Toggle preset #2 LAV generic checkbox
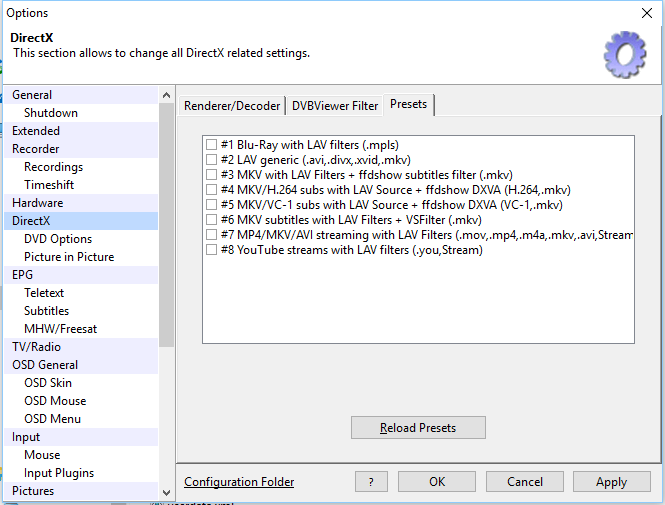Screen dimensions: 665x505 pos(211,160)
